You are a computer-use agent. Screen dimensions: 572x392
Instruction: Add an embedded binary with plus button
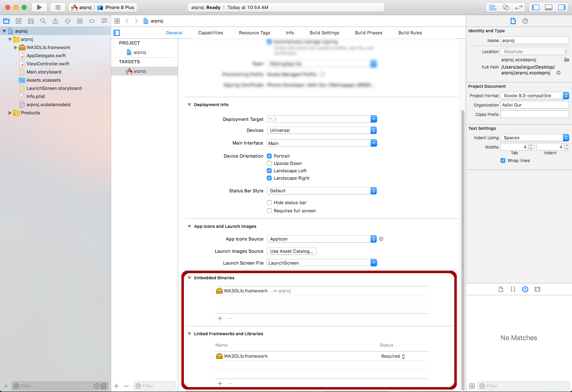click(x=220, y=318)
